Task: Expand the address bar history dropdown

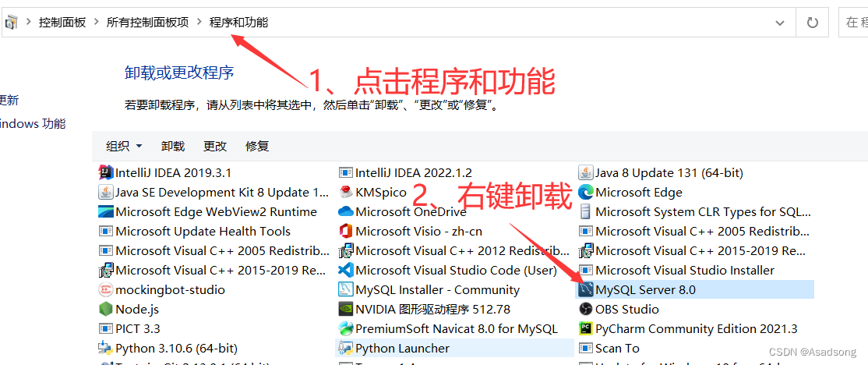Action: point(779,23)
